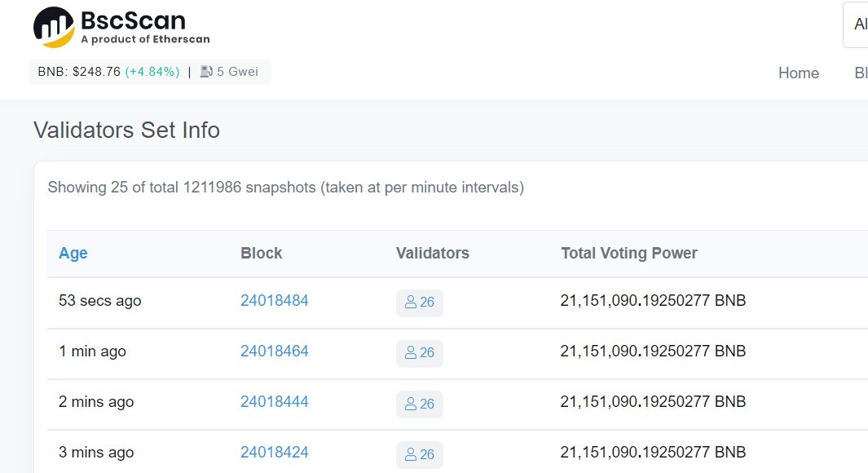Open validators badge for block 24018424
868x473 pixels.
419,454
